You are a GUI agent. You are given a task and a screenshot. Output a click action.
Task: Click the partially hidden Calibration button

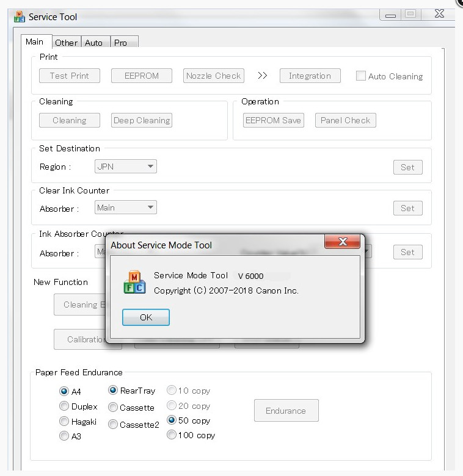[x=80, y=339]
